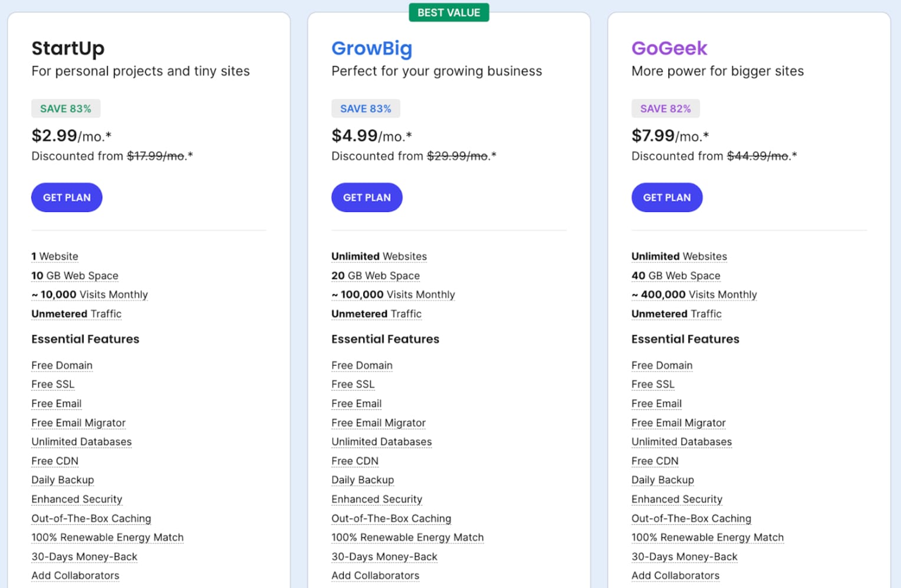Screen dimensions: 901x588
Task: Select "Free Email Migrator" in StartUp
Action: coord(78,423)
